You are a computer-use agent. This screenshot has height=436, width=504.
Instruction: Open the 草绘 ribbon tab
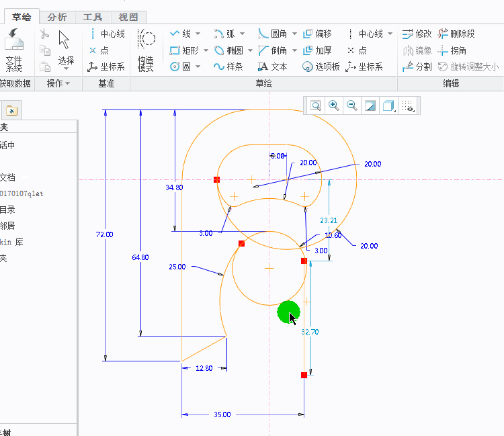pyautogui.click(x=22, y=17)
